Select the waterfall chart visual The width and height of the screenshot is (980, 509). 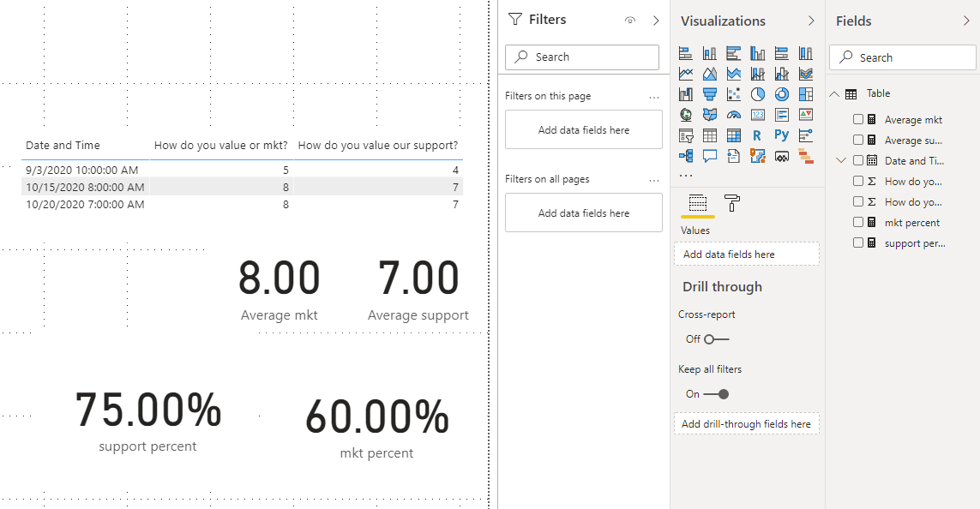click(686, 94)
